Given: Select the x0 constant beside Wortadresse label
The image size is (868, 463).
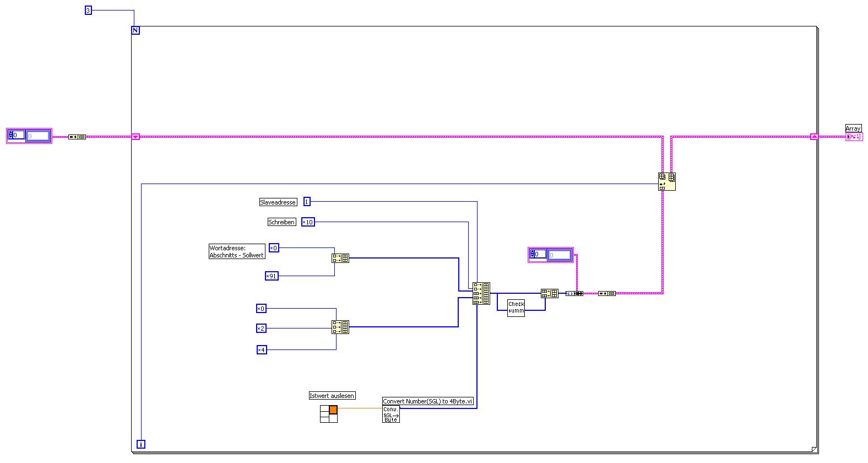Looking at the screenshot, I should tap(274, 248).
